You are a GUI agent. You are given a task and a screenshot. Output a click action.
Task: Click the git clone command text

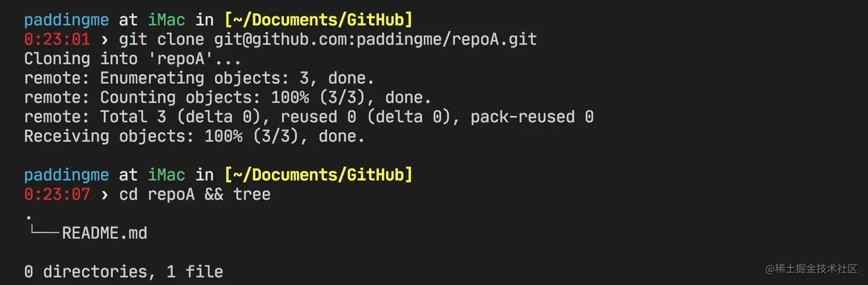[328, 40]
